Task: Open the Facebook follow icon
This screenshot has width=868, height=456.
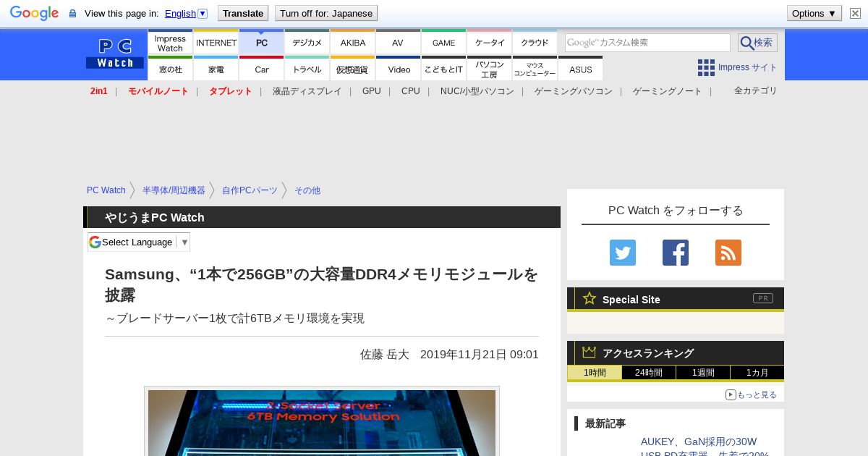Action: 676,253
